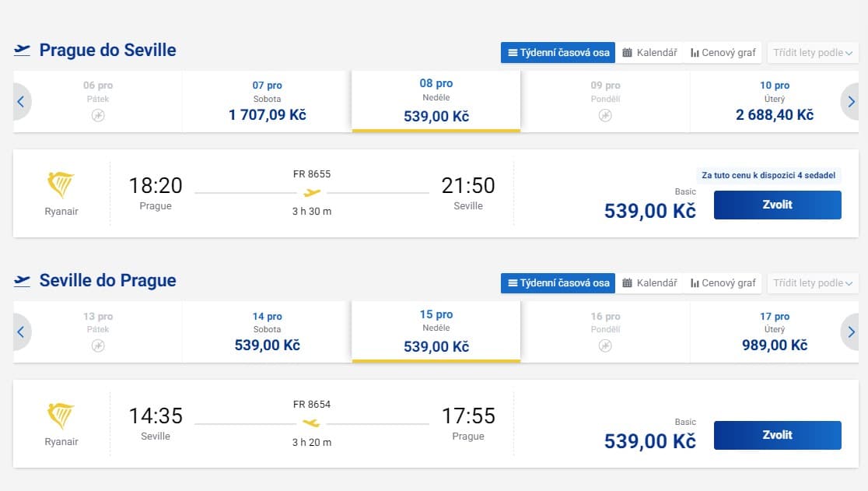This screenshot has height=491, width=868.
Task: Show later dates for Seville to Prague
Action: click(x=851, y=331)
